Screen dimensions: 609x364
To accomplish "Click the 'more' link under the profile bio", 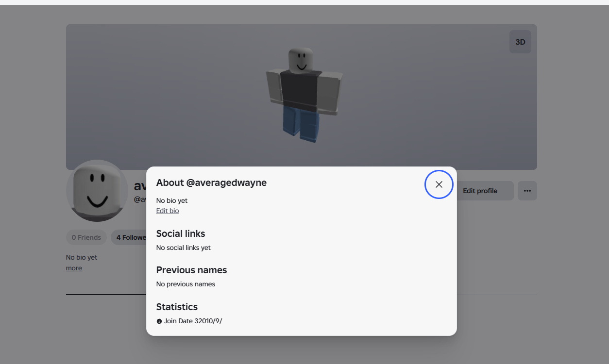I will pyautogui.click(x=74, y=268).
